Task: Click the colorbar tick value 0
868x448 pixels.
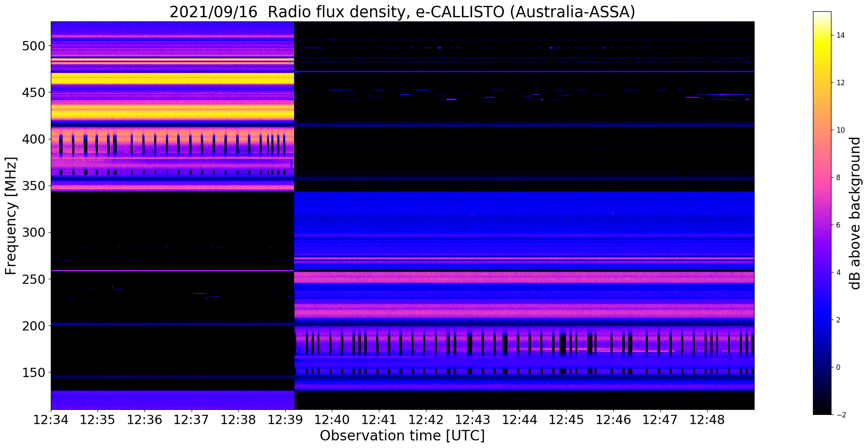Action: (838, 367)
